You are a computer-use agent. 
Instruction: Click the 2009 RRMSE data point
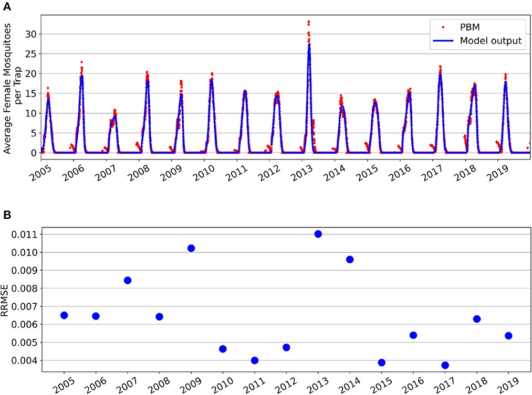pyautogui.click(x=191, y=248)
